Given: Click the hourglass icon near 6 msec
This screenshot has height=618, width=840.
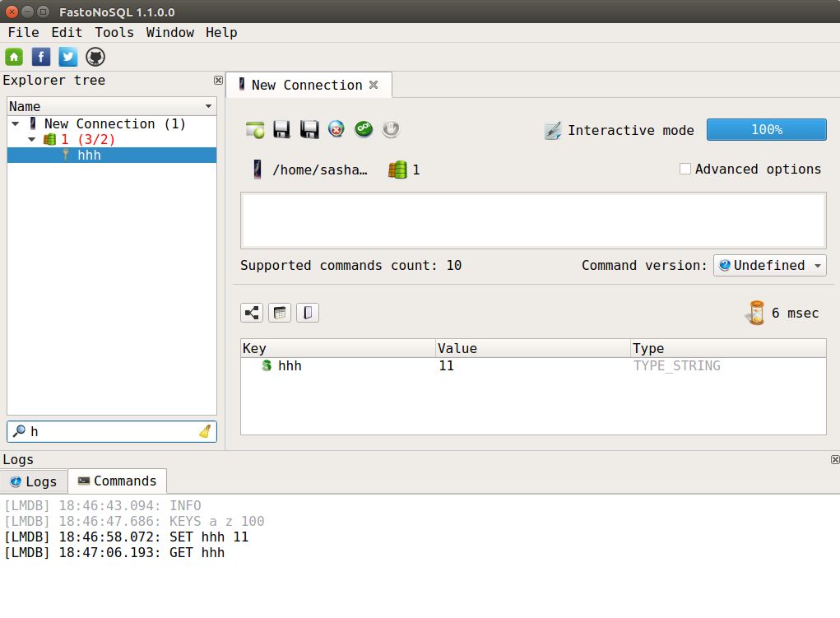Looking at the screenshot, I should point(756,313).
